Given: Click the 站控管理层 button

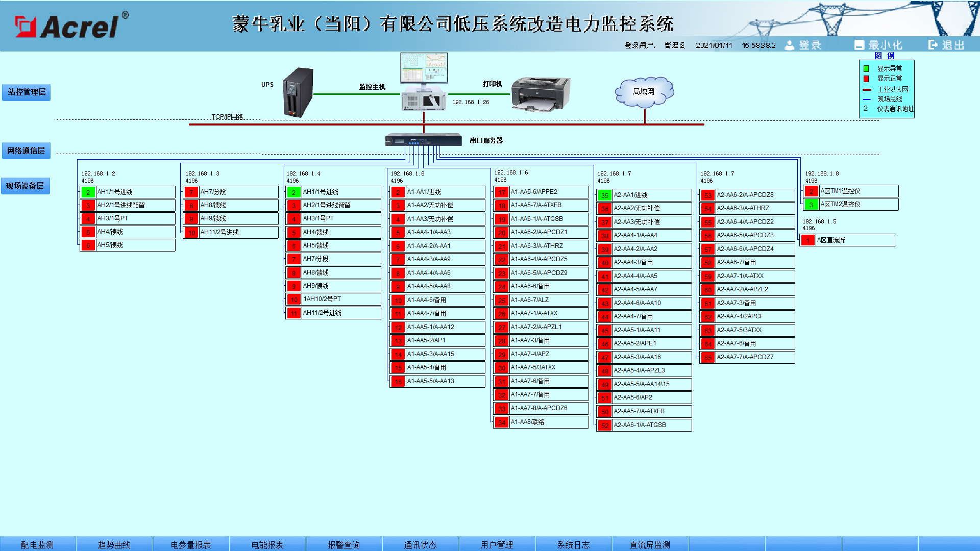Looking at the screenshot, I should click(x=27, y=92).
